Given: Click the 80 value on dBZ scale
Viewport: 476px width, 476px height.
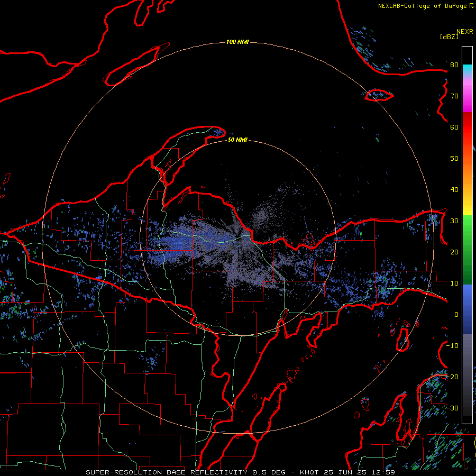Looking at the screenshot, I should pos(454,65).
